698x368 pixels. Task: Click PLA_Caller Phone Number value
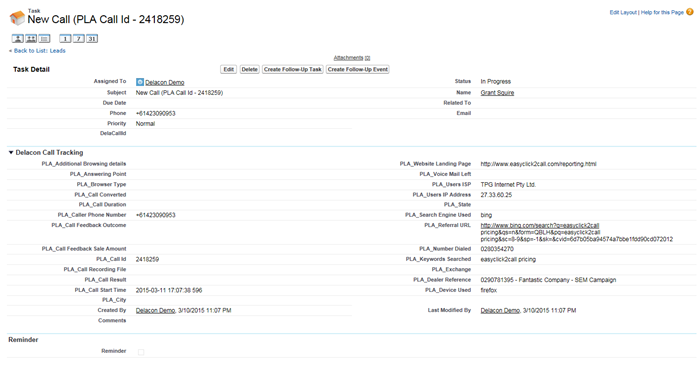pos(155,215)
